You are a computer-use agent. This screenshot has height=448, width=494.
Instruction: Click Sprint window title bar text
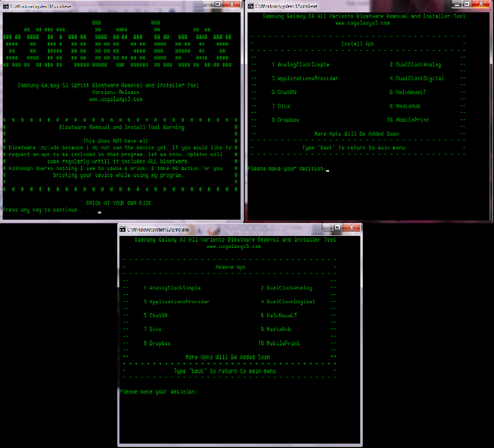[x=41, y=6]
